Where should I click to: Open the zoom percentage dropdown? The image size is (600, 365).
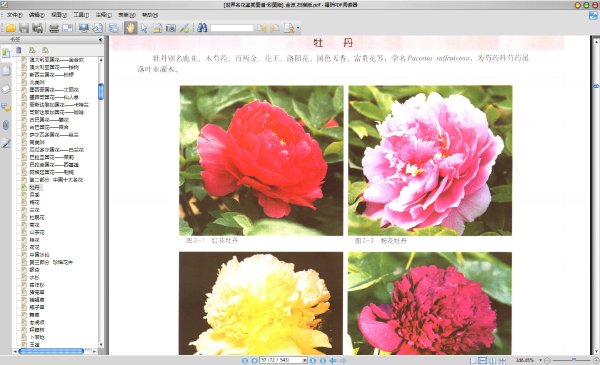(540, 360)
